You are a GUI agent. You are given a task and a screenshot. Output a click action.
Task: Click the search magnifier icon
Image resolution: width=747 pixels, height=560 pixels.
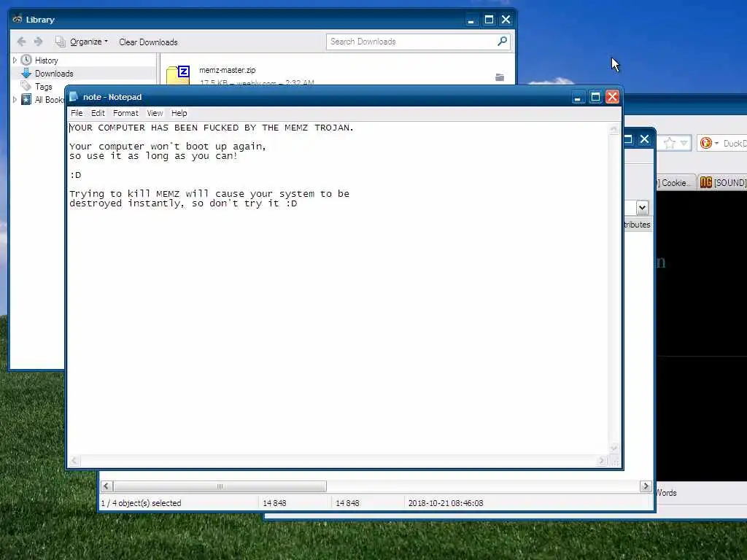pos(502,42)
